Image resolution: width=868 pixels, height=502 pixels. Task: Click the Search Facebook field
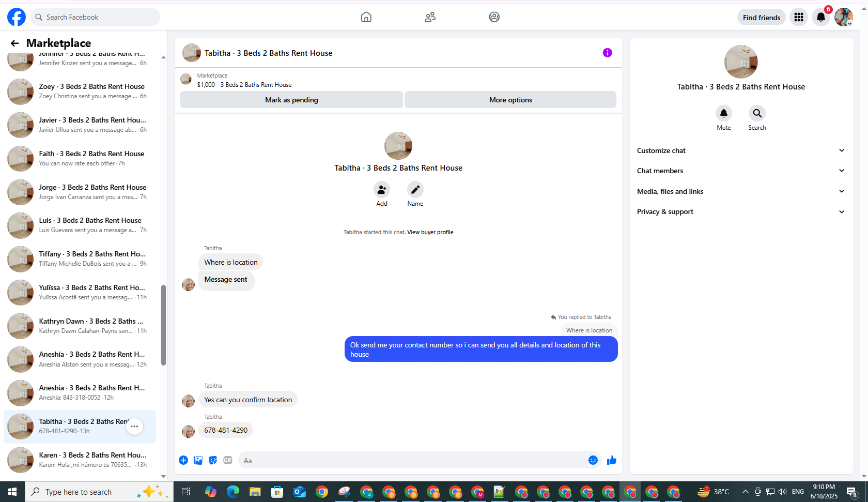(x=95, y=17)
